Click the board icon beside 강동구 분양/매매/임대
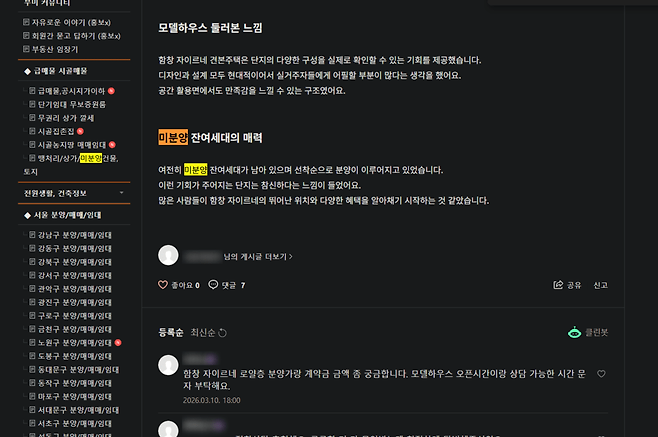This screenshot has height=437, width=658. coord(32,248)
